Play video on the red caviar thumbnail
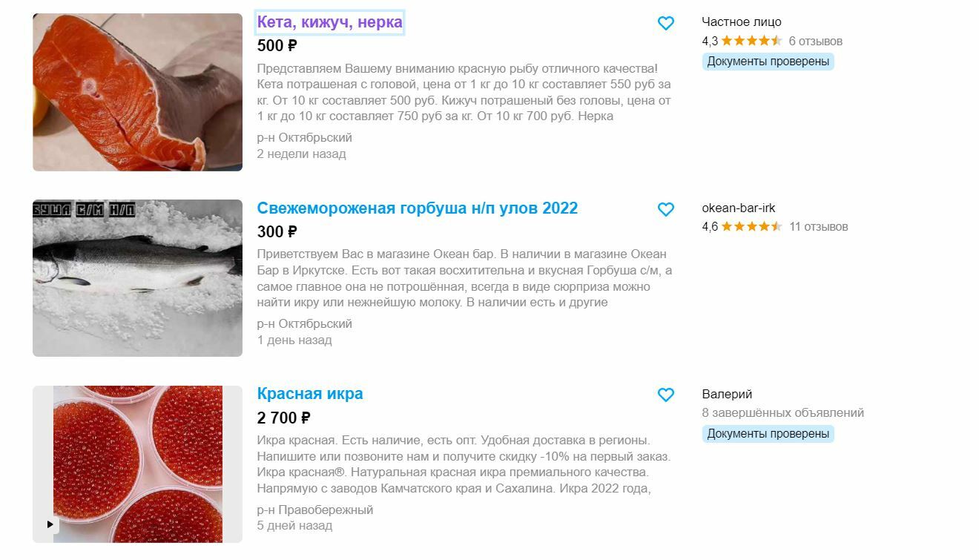This screenshot has width=979, height=560. point(50,524)
